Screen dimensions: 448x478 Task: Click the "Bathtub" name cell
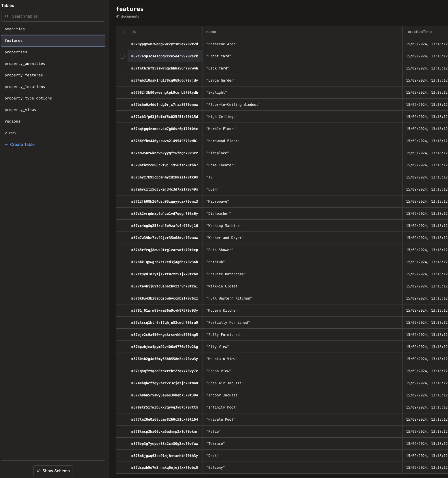point(303,262)
